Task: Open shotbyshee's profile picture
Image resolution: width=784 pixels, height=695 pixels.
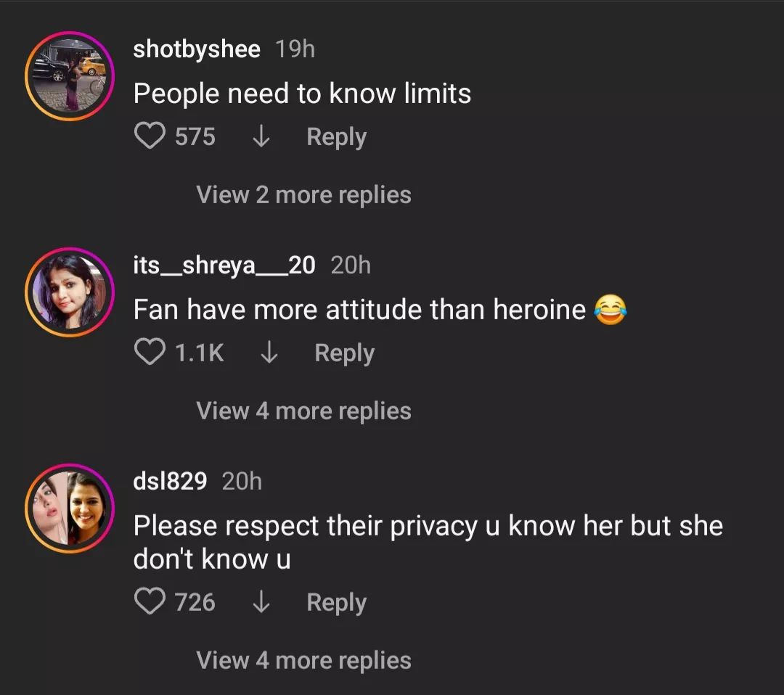Action: click(x=69, y=74)
